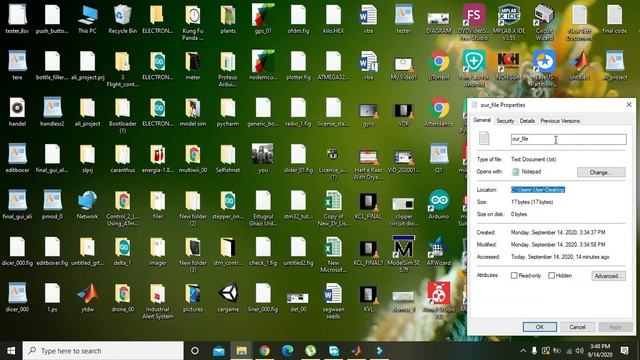Select the Kung Fu Panda folder icon

[193, 22]
